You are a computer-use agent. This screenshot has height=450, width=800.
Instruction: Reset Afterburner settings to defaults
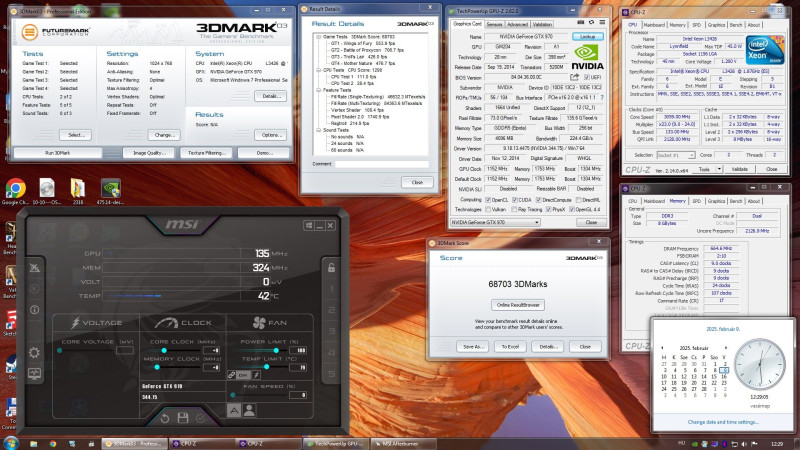[x=165, y=418]
